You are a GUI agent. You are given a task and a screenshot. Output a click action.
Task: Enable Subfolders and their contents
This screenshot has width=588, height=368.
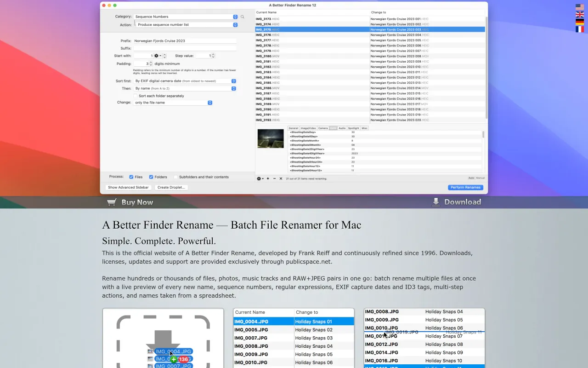pyautogui.click(x=175, y=177)
